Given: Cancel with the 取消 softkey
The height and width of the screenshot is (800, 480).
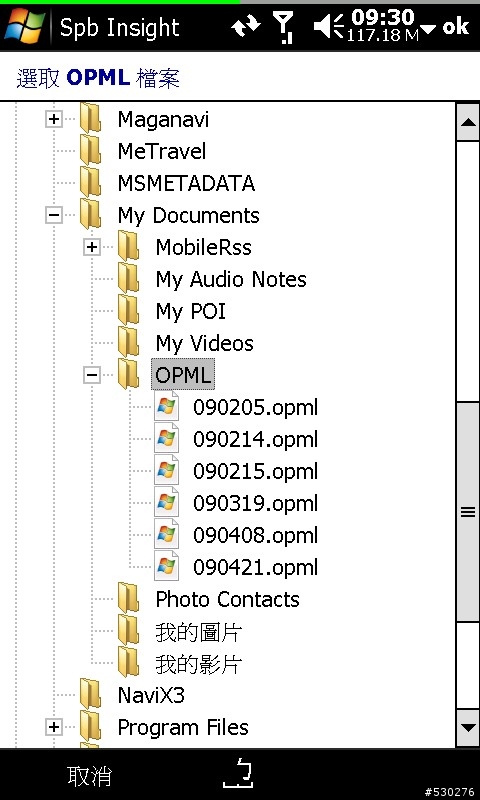Looking at the screenshot, I should (x=90, y=776).
